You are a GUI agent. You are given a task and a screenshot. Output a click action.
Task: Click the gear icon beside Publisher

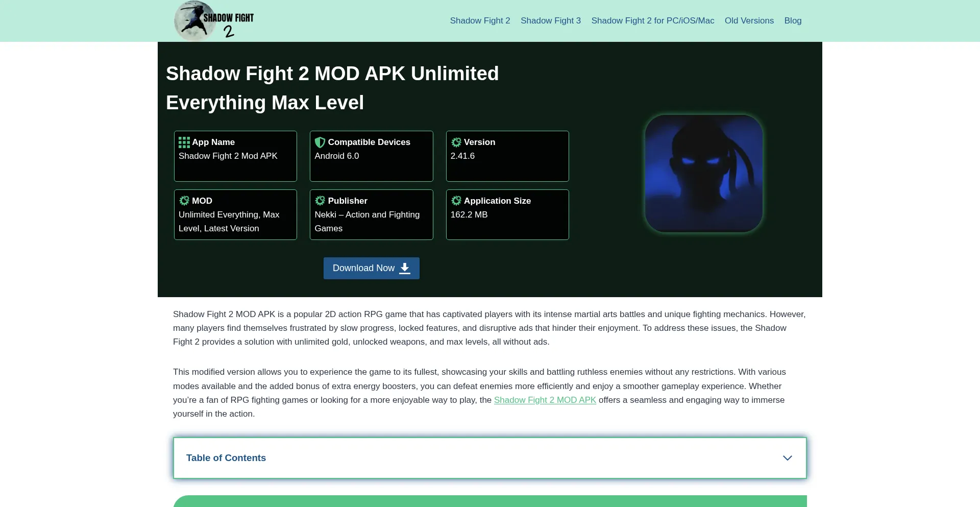tap(320, 201)
